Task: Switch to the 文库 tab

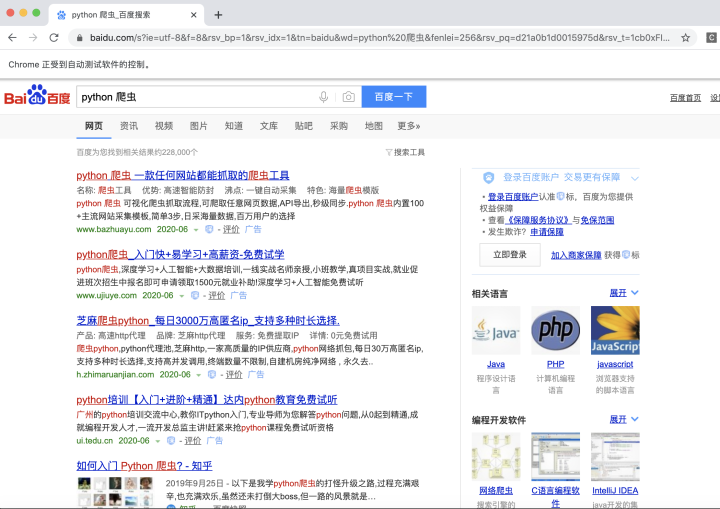Action: click(269, 126)
